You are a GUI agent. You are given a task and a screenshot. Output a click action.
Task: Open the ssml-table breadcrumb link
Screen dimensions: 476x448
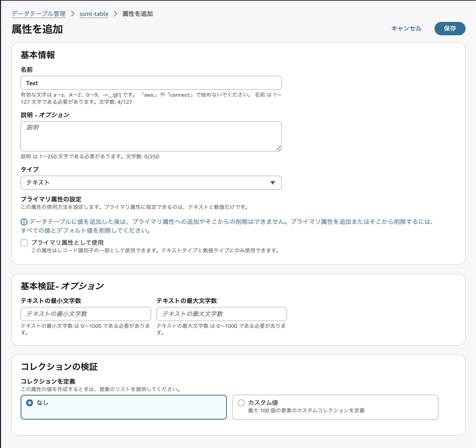pos(94,14)
